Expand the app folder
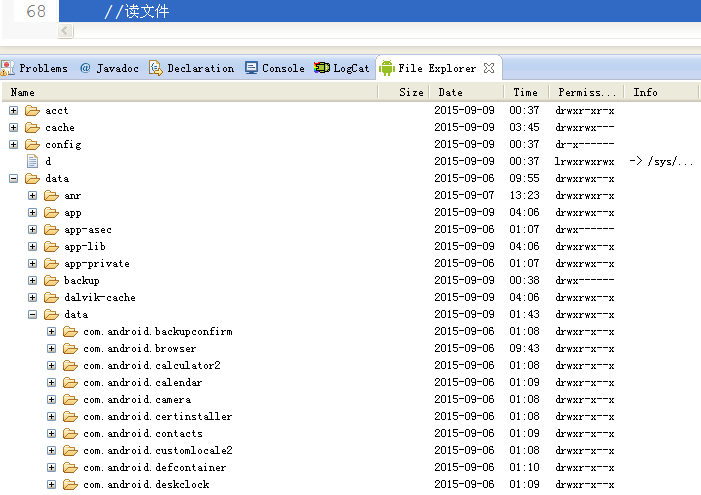The height and width of the screenshot is (495, 701). coord(32,212)
